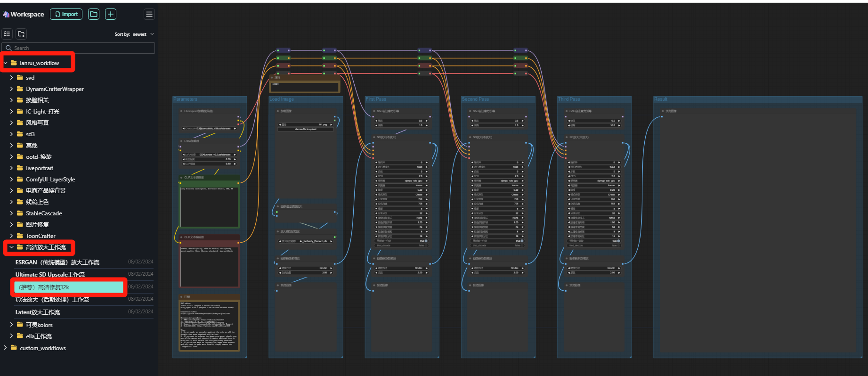The width and height of the screenshot is (868, 376).
Task: Expand the ComfyUI_LayerStyle folder chevron
Action: 11,179
